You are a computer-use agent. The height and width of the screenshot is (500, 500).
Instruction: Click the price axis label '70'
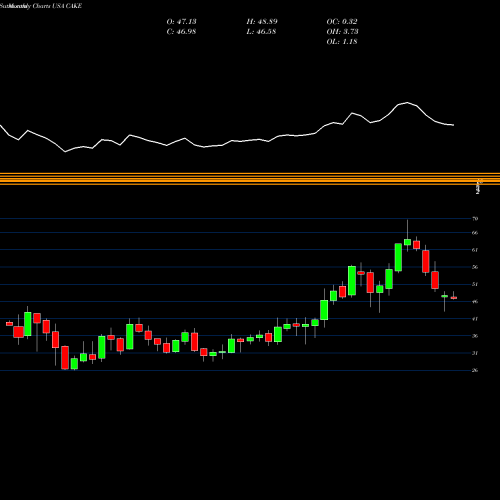[x=475, y=219]
